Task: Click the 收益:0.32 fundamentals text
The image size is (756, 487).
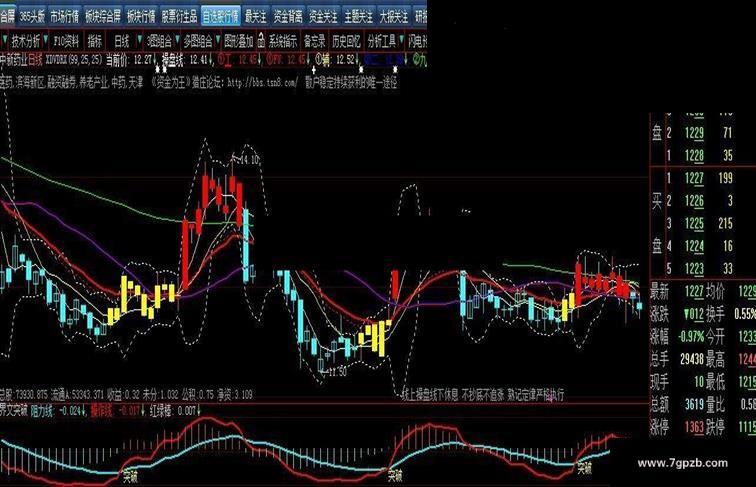Action: tap(123, 395)
